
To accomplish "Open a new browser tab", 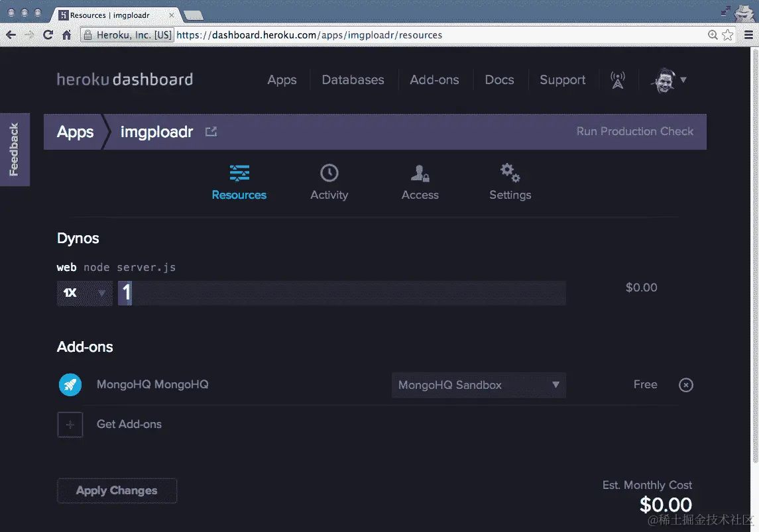I will coord(194,15).
